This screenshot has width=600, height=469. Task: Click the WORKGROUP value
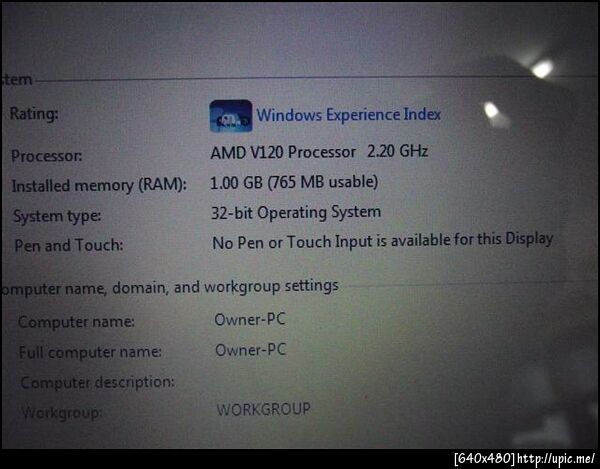[264, 409]
